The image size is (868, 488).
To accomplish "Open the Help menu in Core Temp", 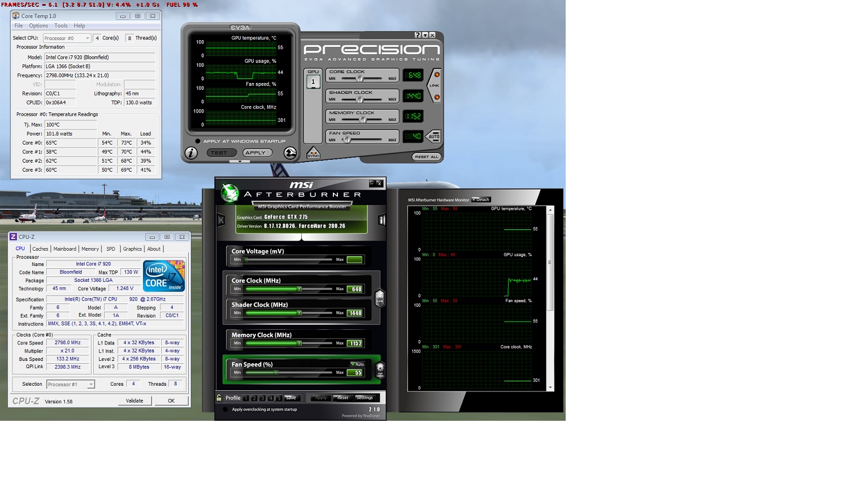I will click(79, 25).
